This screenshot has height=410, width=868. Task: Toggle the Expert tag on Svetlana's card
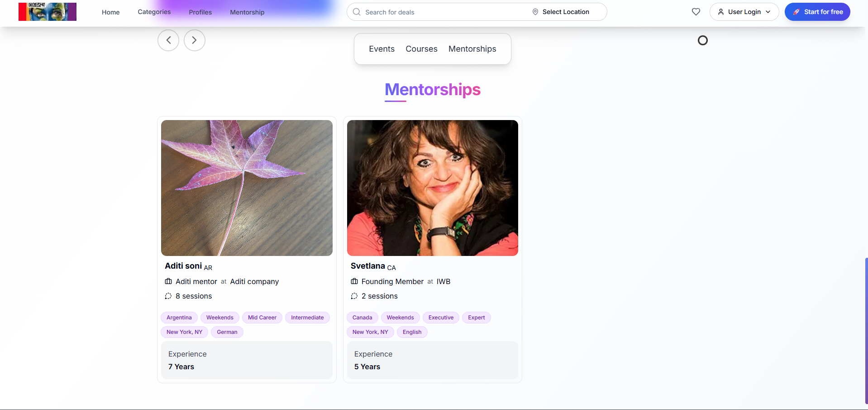click(476, 317)
